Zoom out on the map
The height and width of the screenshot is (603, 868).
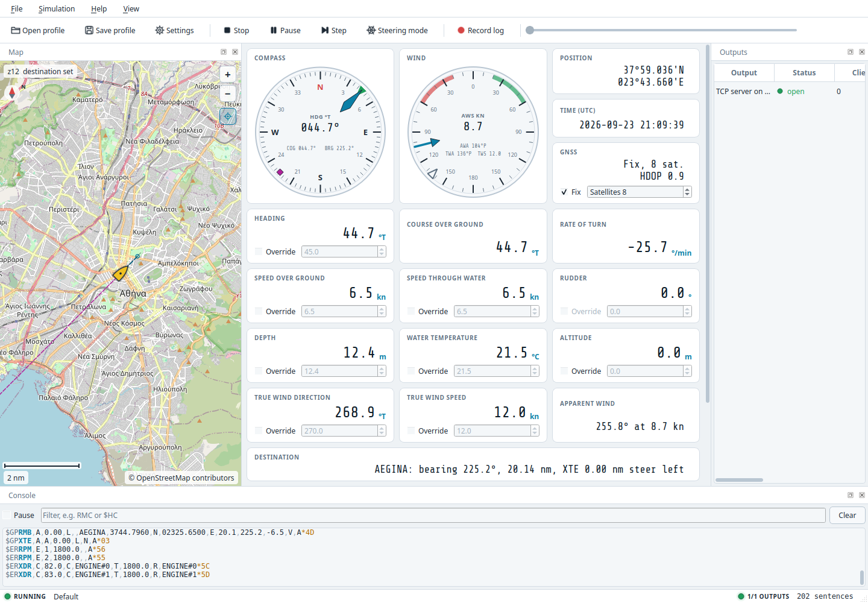tap(228, 93)
